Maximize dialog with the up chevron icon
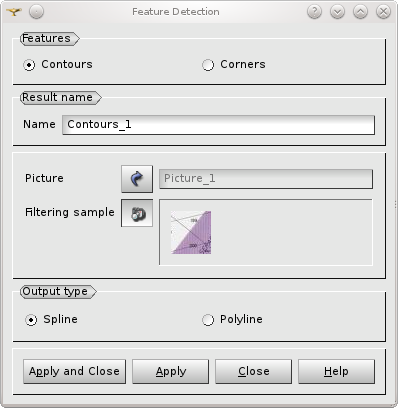The width and height of the screenshot is (398, 408). [360, 12]
